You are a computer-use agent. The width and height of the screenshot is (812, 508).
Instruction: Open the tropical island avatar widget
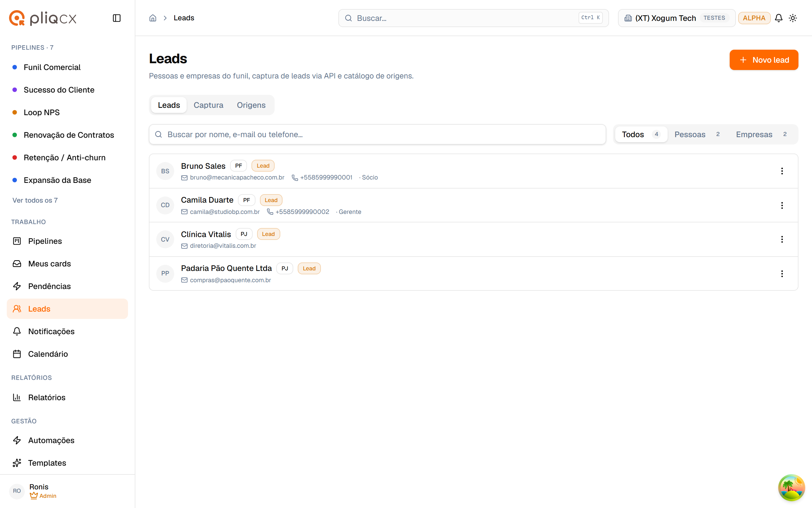pos(791,487)
